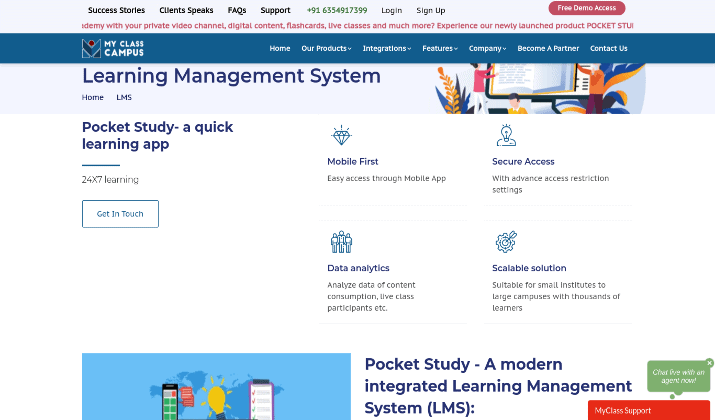Open the Our Products dropdown menu
This screenshot has height=420, width=715.
[326, 48]
